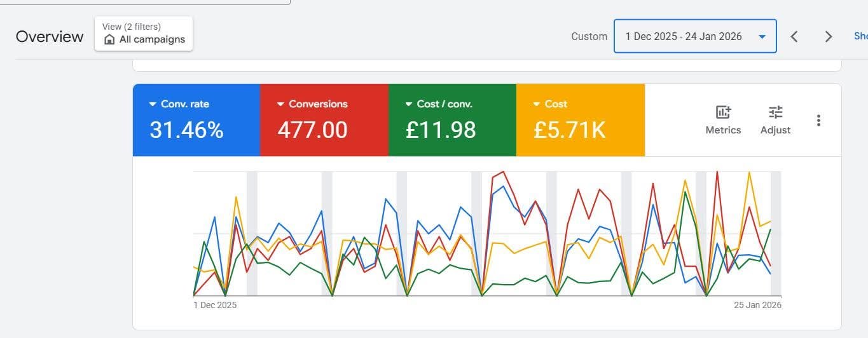Open the three-dot more options menu
Viewport: 868px width, 338px height.
pyautogui.click(x=818, y=120)
